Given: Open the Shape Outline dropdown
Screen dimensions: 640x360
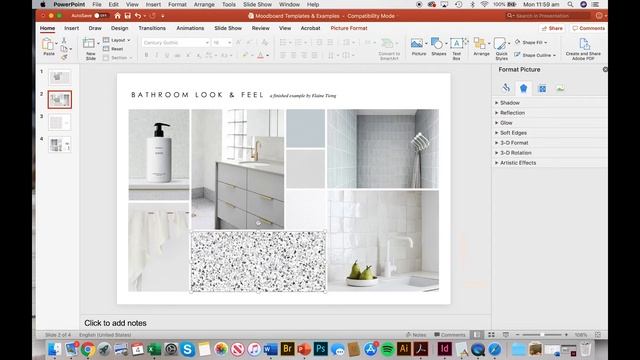Looking at the screenshot, I should pyautogui.click(x=535, y=55).
